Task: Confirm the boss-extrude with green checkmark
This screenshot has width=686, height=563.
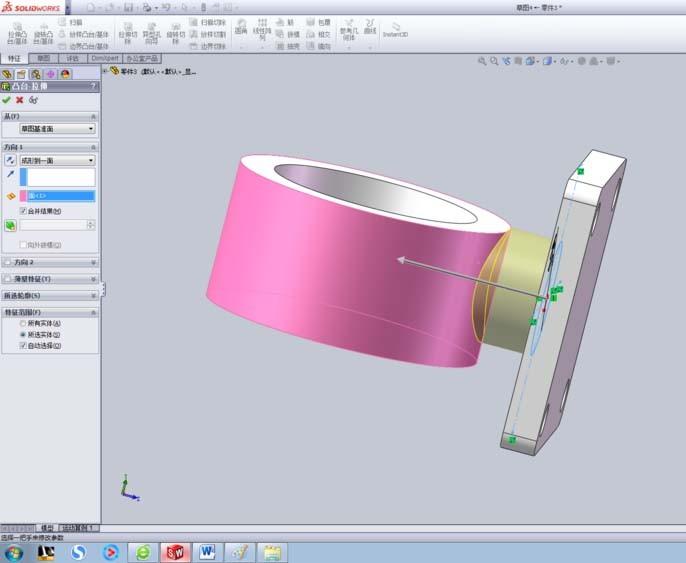Action: point(7,100)
